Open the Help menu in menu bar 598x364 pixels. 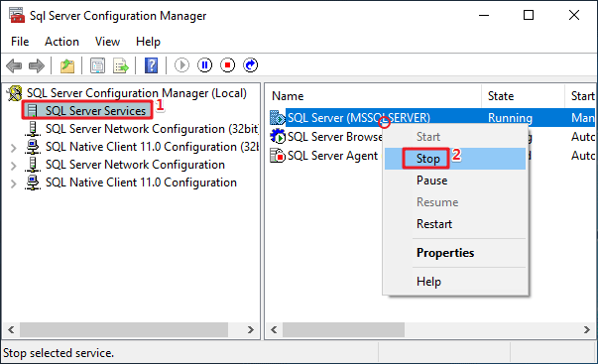[x=148, y=42]
